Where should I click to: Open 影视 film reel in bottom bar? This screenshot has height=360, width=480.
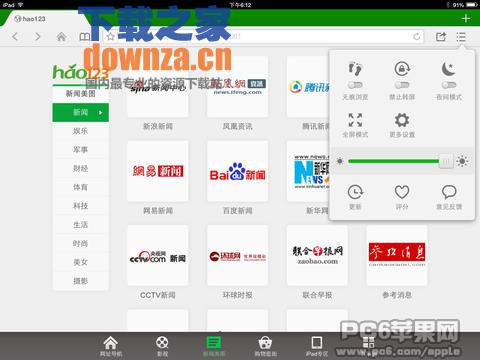click(162, 346)
